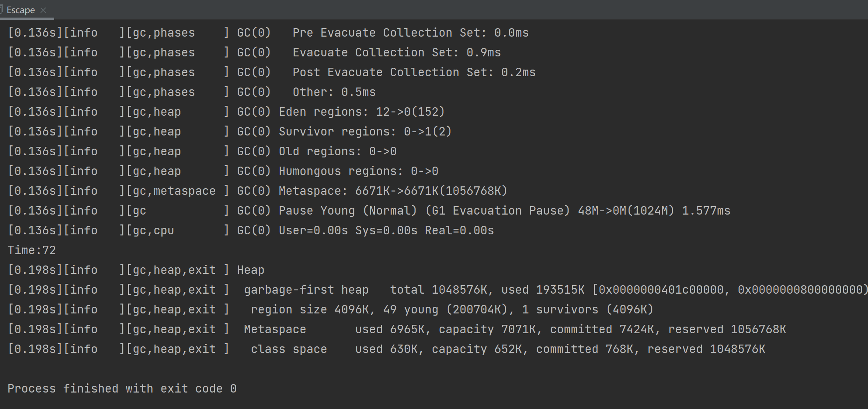Click the class space used 630K line
This screenshot has height=409, width=868.
click(507, 349)
